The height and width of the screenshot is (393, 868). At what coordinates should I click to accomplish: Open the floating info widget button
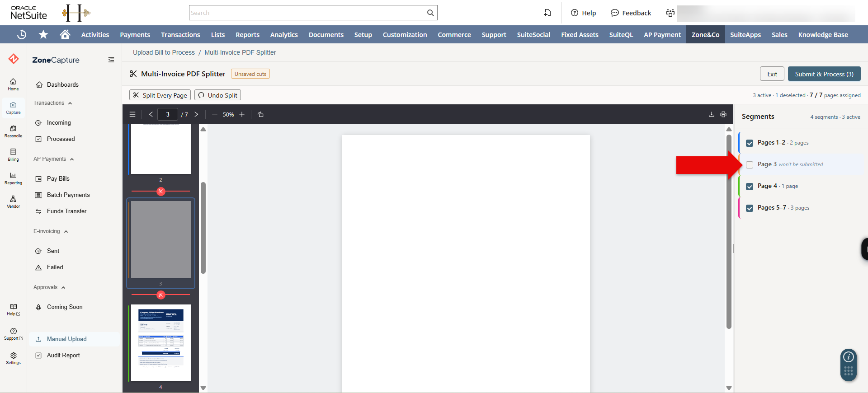pos(849,357)
